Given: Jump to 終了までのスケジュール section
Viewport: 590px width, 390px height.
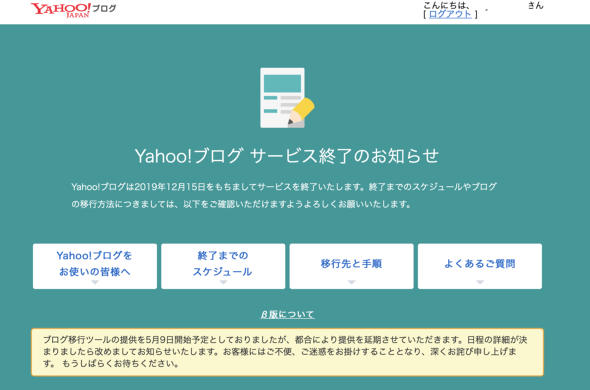Looking at the screenshot, I should click(x=223, y=266).
